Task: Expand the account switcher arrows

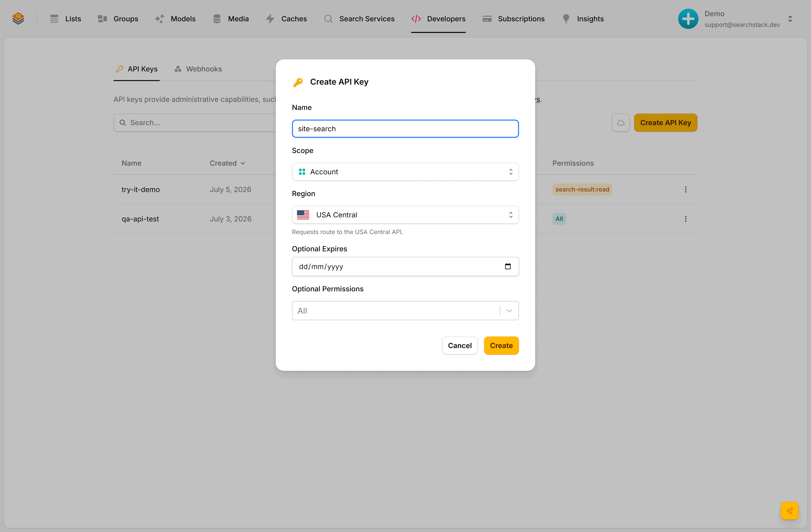Action: (790, 19)
